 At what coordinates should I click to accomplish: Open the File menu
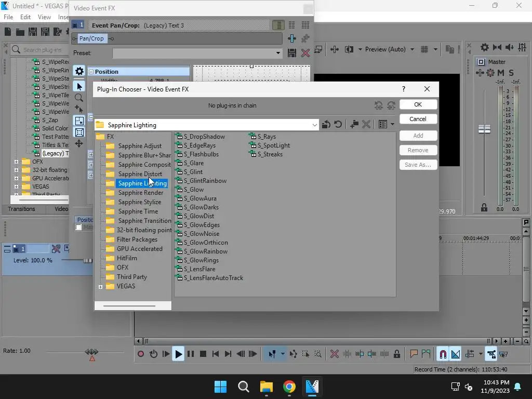8,17
